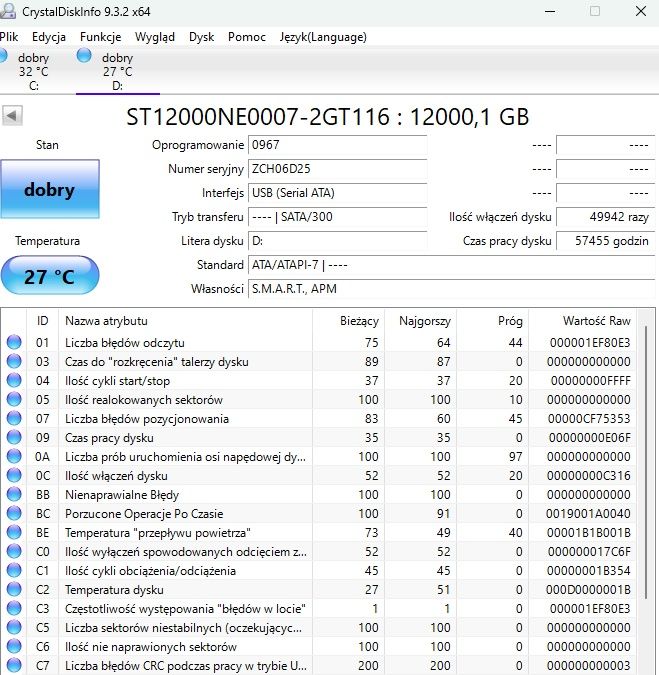The image size is (659, 675).
Task: Click the 'Nazwa atrybutu' column header
Action: pos(185,321)
